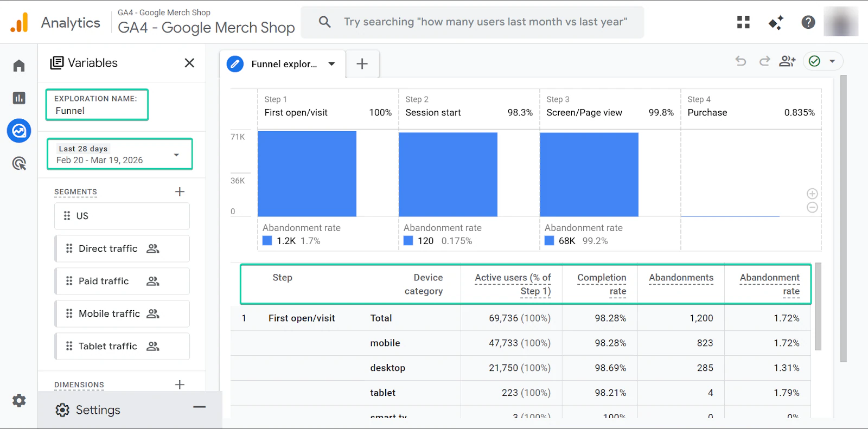Screen dimensions: 868x429
Task: Open the Reports bar chart icon
Action: tap(19, 98)
